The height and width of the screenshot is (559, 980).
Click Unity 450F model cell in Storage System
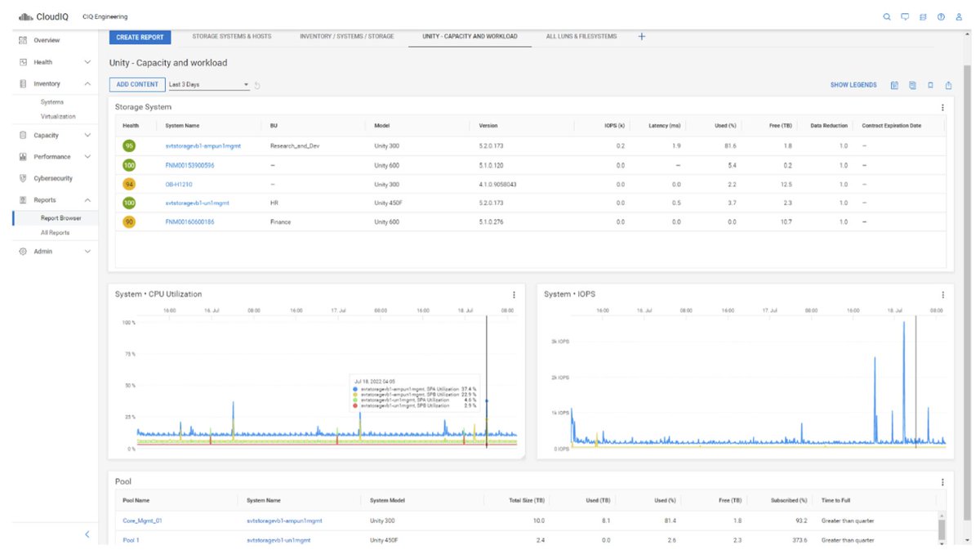tap(389, 203)
